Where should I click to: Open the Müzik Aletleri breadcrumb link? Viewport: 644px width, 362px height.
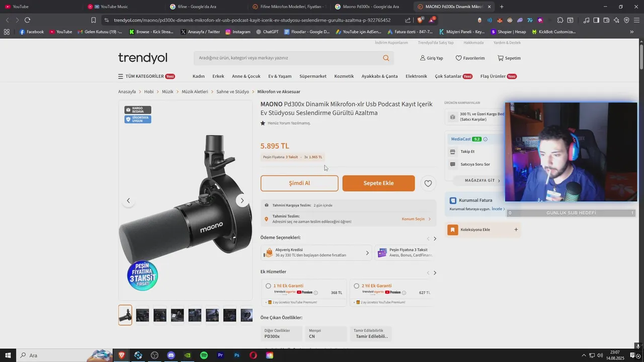click(x=195, y=92)
